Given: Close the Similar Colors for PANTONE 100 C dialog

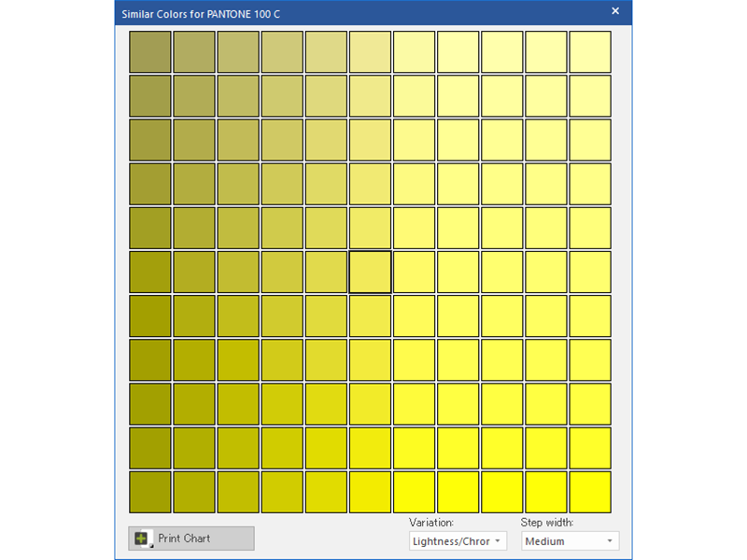Looking at the screenshot, I should [x=615, y=11].
